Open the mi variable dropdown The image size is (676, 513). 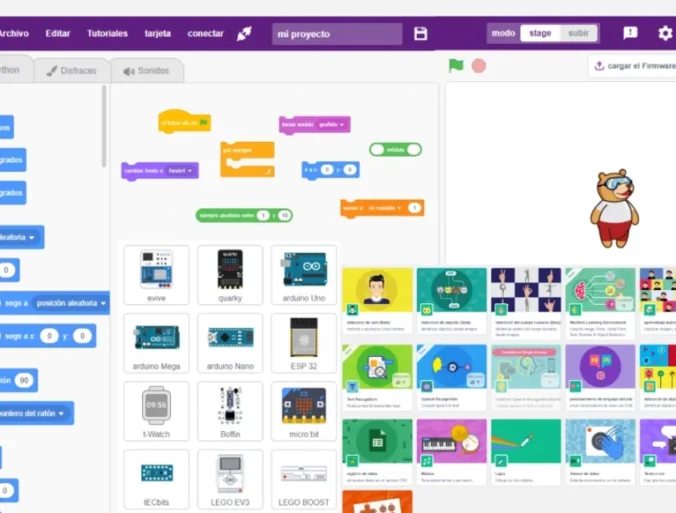coord(385,208)
